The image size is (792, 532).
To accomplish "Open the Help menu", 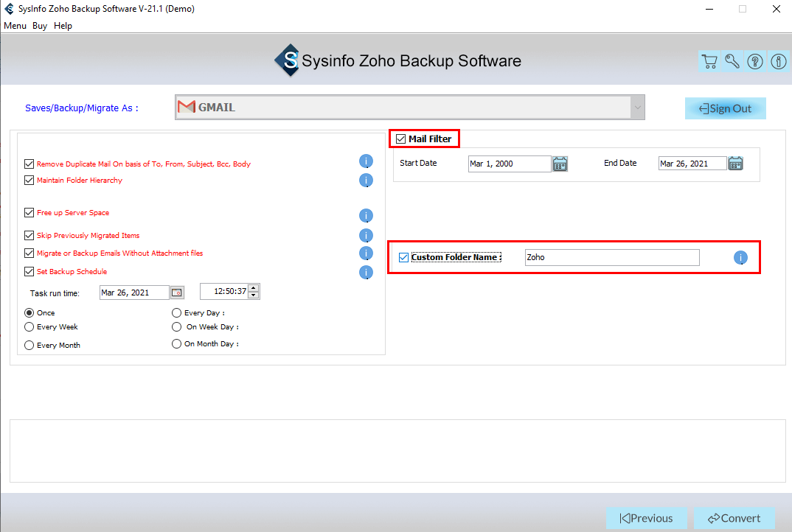I will tap(63, 26).
